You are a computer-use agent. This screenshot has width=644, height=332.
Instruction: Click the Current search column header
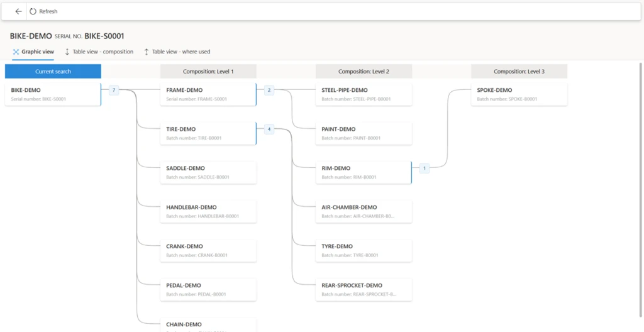click(x=53, y=71)
